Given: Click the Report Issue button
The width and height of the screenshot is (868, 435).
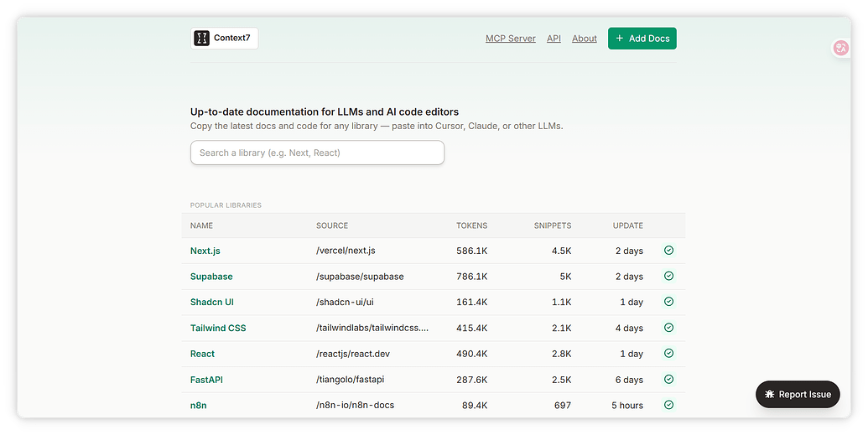Looking at the screenshot, I should (x=798, y=395).
